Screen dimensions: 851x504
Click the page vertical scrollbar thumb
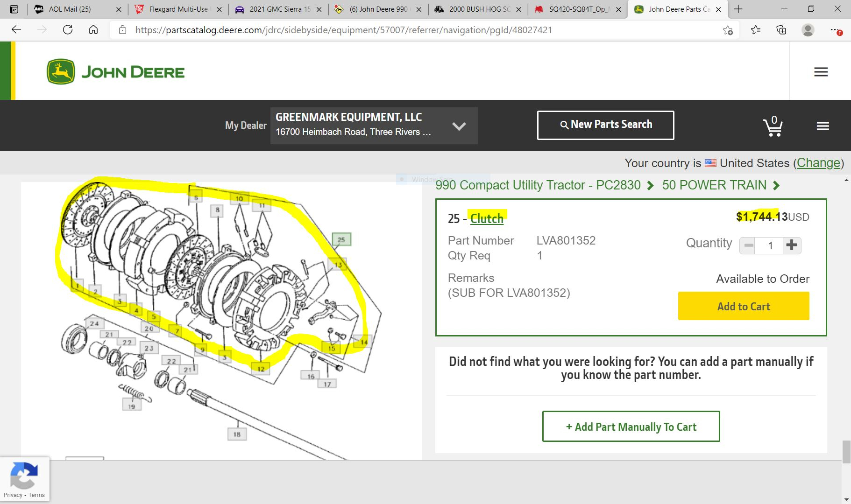846,452
